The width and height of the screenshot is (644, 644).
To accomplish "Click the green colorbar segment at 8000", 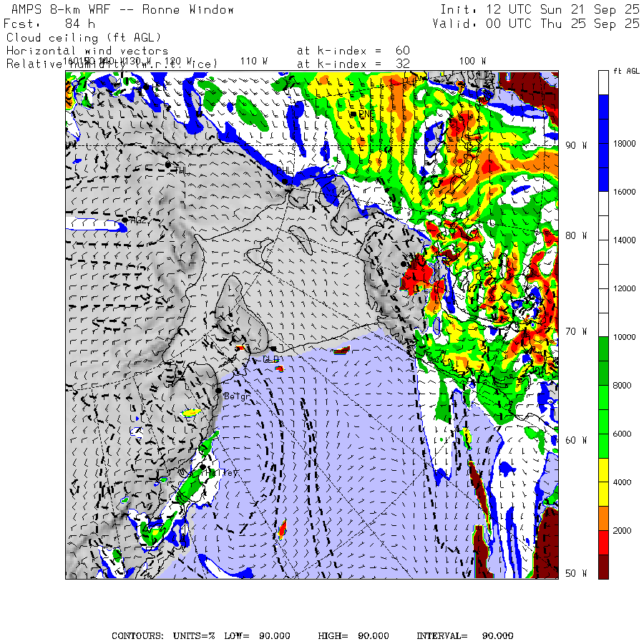I will [603, 385].
